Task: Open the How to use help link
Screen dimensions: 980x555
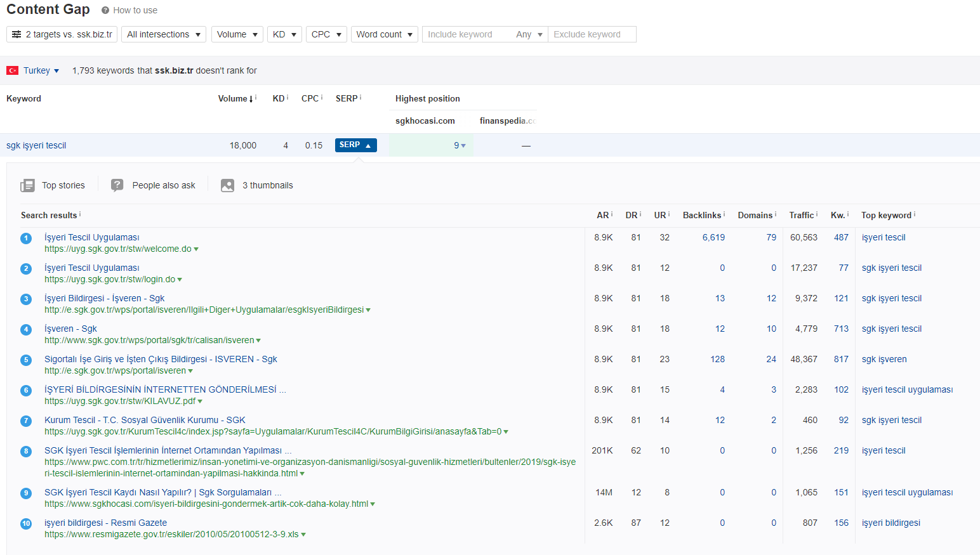Action: click(135, 10)
